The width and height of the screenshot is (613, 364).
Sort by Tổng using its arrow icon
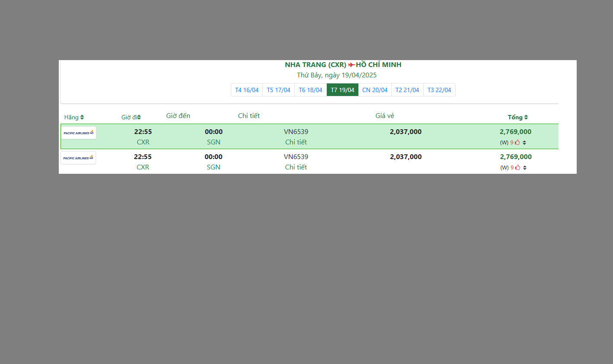[526, 118]
